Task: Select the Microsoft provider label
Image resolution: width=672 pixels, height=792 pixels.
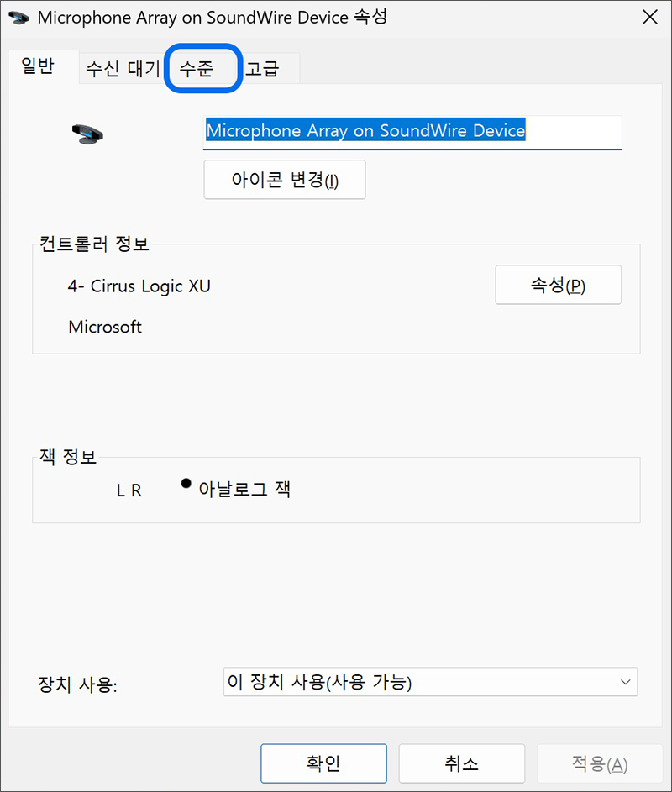Action: pyautogui.click(x=105, y=327)
